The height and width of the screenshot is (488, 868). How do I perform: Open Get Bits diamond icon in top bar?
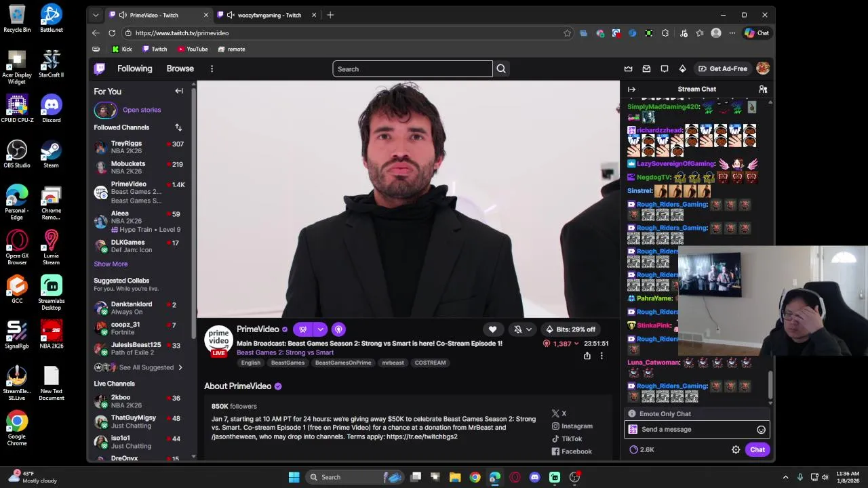point(682,68)
